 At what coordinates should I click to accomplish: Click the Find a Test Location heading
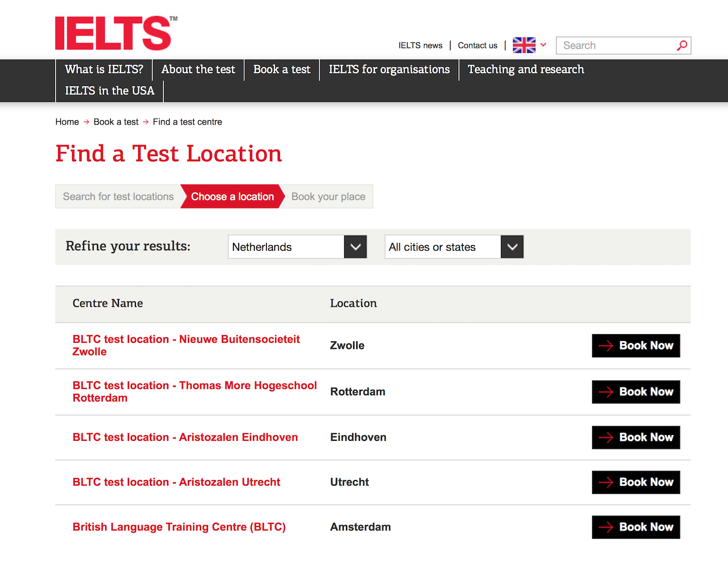[168, 154]
